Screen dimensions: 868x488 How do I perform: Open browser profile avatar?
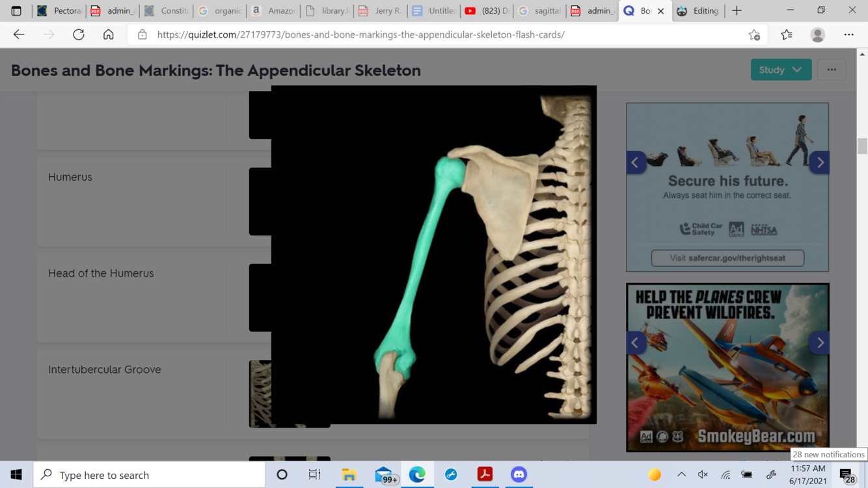pyautogui.click(x=818, y=34)
